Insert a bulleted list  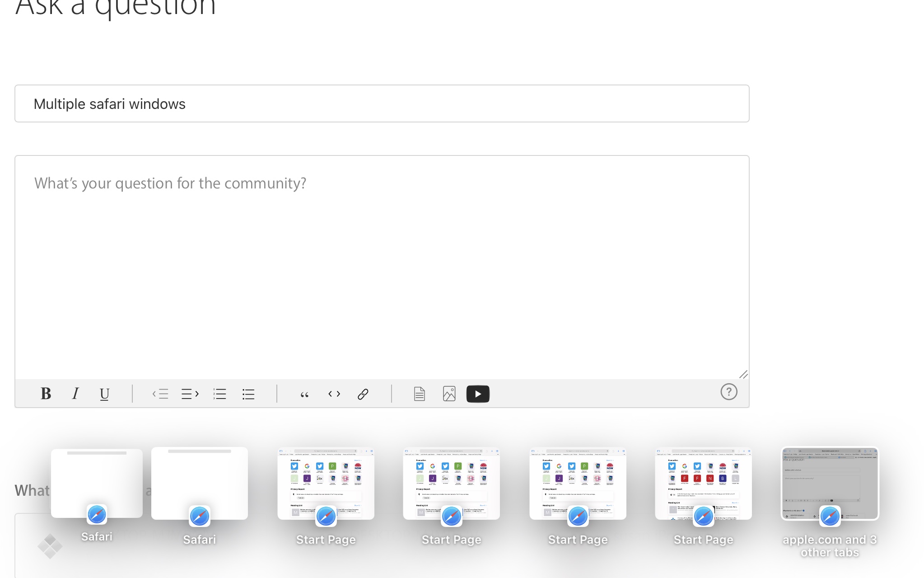click(x=248, y=394)
